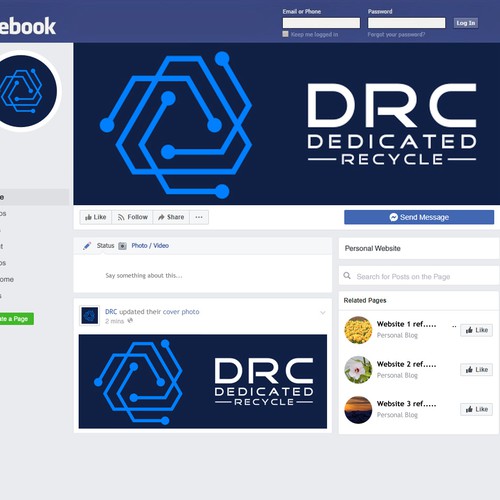Open the DRC cover photo in the post
The image size is (500, 500).
coord(203,381)
